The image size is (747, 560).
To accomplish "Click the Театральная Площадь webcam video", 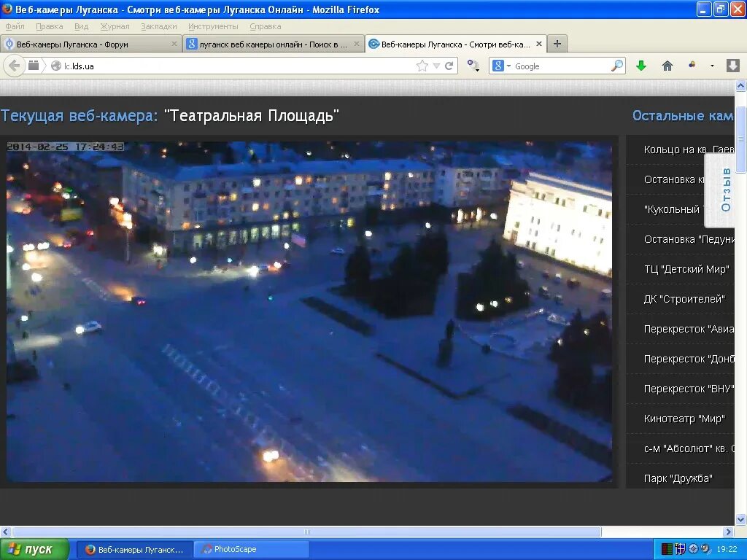I will [309, 311].
